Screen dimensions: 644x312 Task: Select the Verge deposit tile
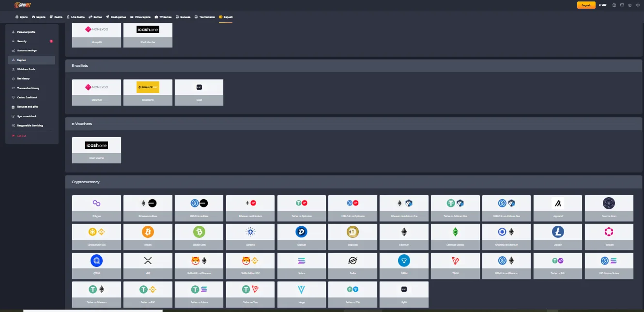click(302, 294)
